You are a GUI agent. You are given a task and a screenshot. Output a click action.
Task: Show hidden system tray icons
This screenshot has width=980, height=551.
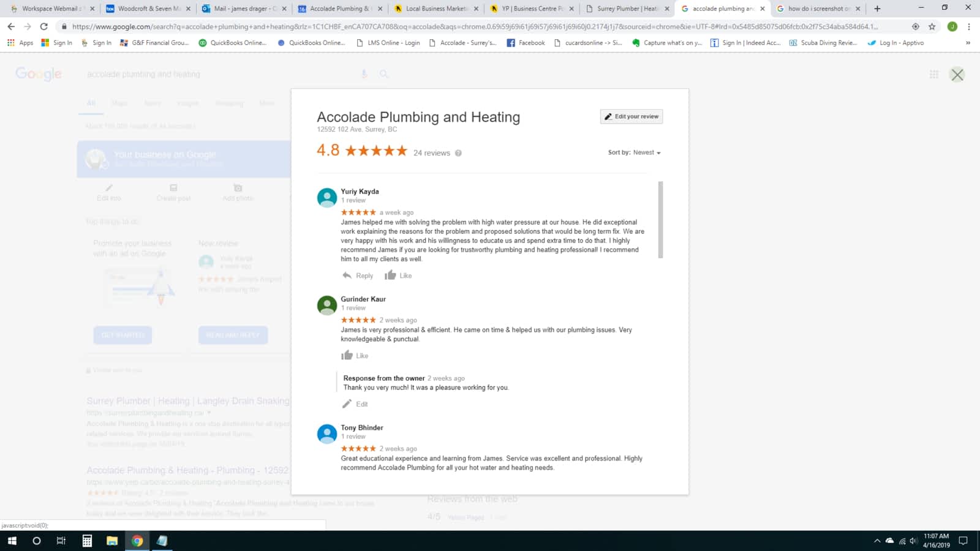876,541
